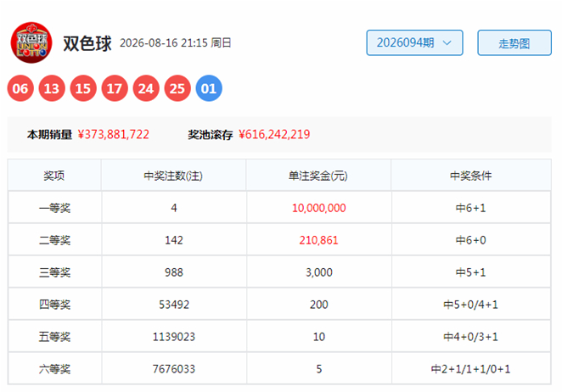This screenshot has height=392, width=562.
Task: Click the 走势图 button
Action: (x=514, y=43)
